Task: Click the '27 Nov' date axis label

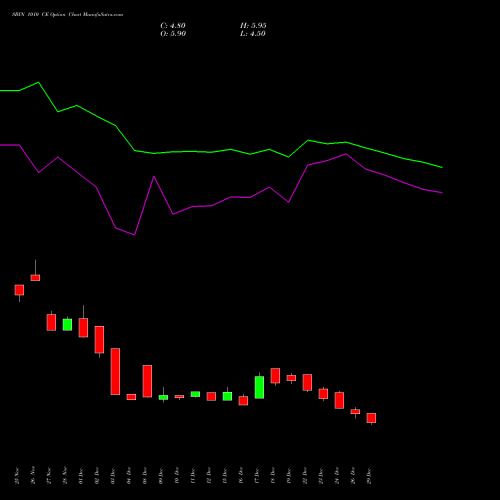Action: (49, 476)
